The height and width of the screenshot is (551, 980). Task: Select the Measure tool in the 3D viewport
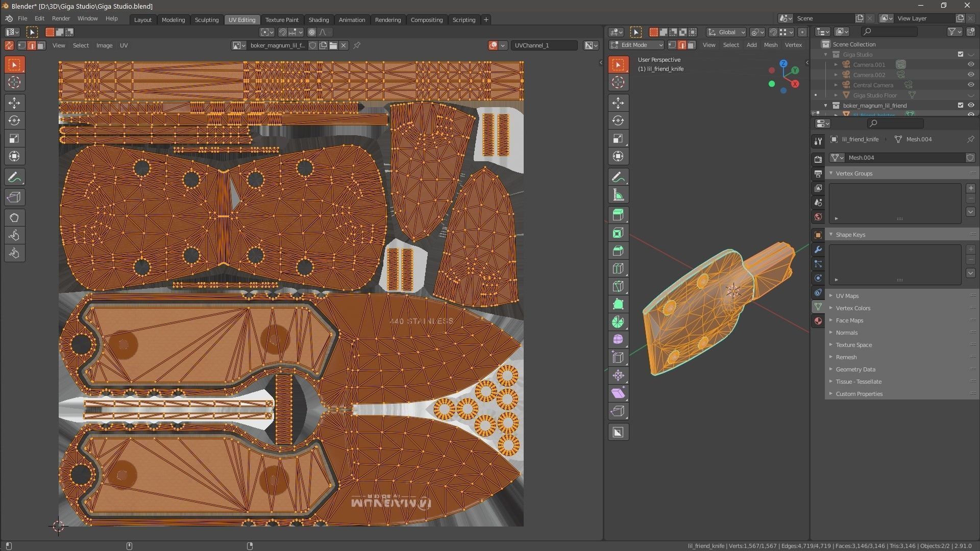point(618,195)
